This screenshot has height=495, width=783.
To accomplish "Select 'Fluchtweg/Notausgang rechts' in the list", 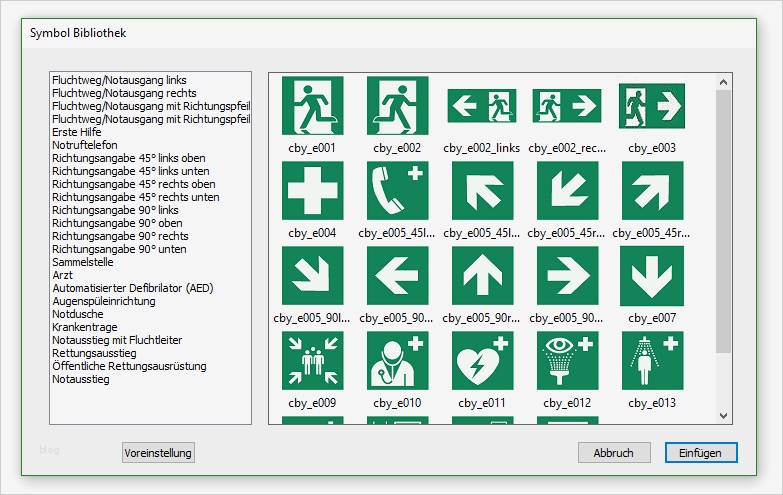I will 124,93.
